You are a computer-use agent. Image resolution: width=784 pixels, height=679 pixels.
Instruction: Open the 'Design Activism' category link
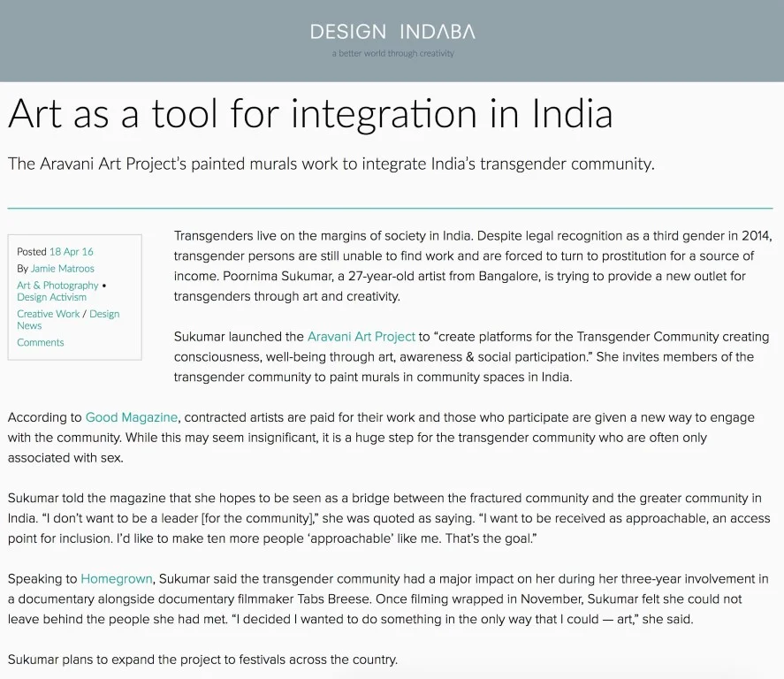point(51,297)
